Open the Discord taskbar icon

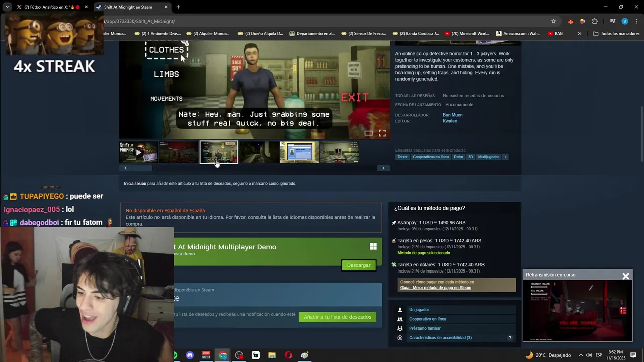click(190, 355)
